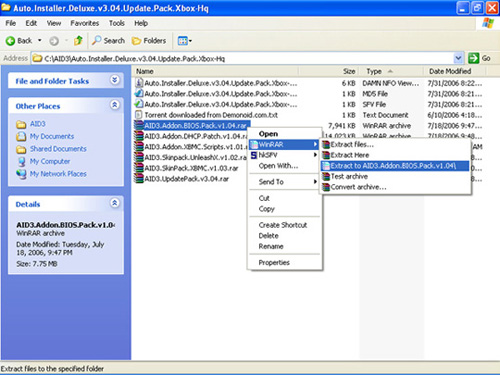
Task: Open the Edit menu
Action: [x=31, y=23]
